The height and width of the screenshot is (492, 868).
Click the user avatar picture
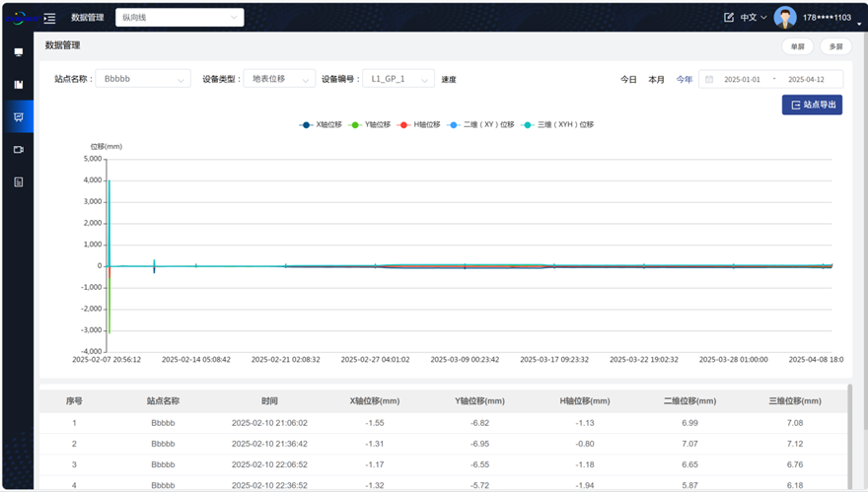point(785,18)
